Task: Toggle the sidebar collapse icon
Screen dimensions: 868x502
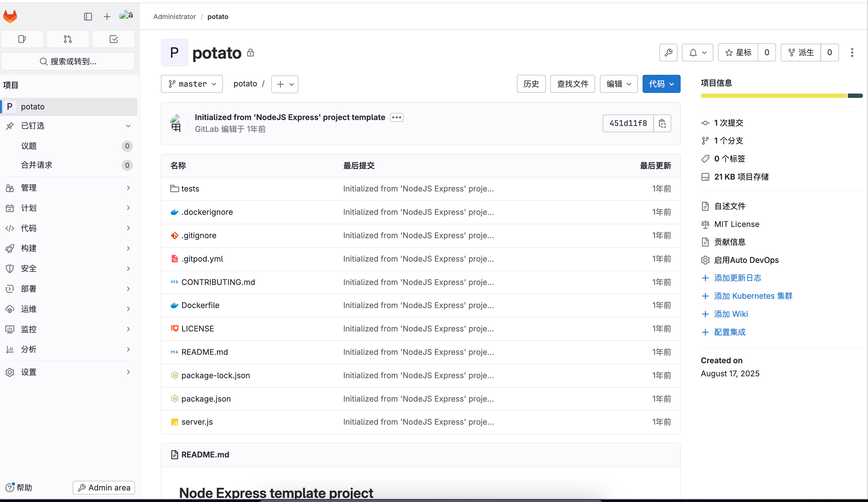Action: [x=88, y=17]
